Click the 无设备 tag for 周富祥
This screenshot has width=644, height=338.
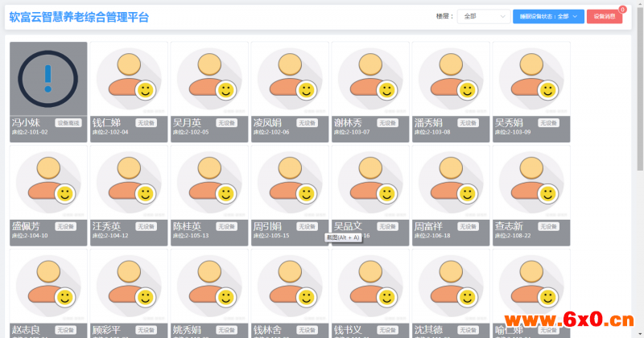click(x=469, y=226)
